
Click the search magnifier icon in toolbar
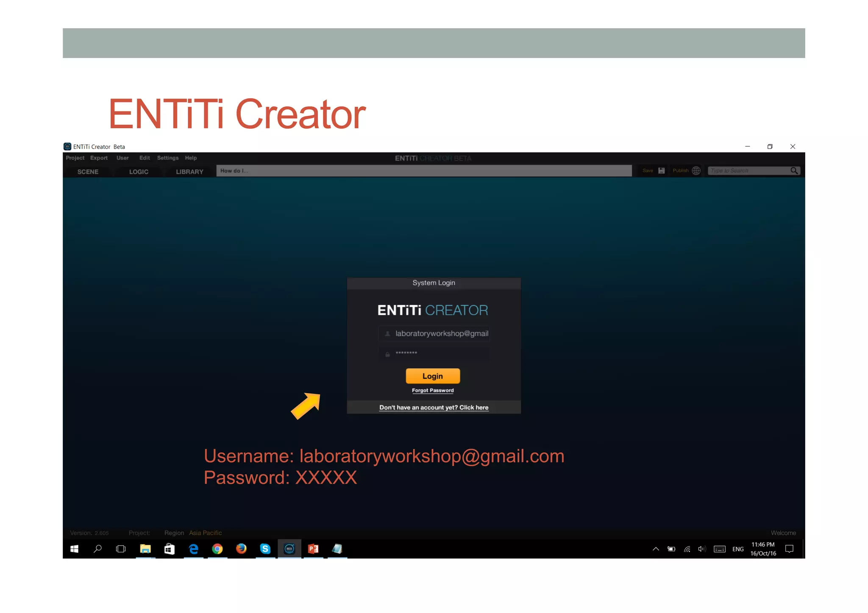pyautogui.click(x=794, y=171)
